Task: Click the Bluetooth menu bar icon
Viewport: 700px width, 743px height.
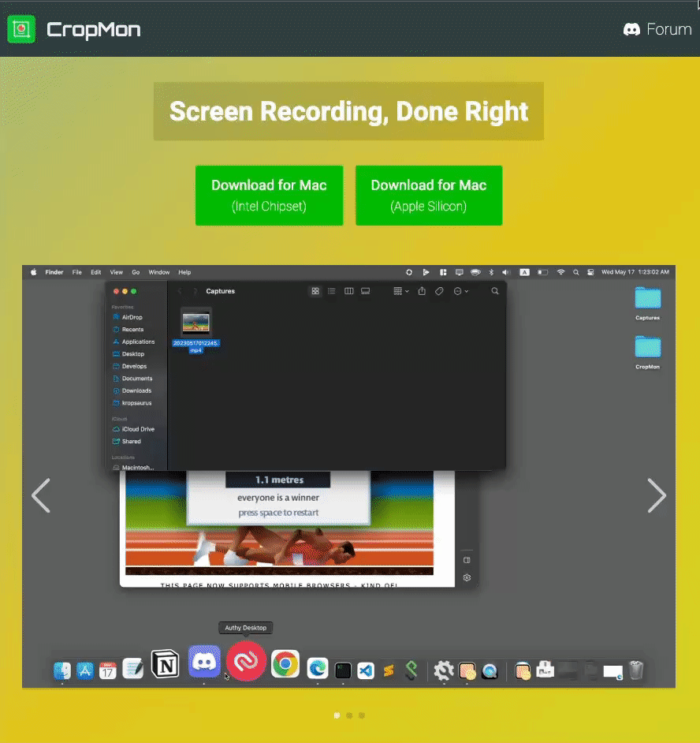Action: [x=491, y=272]
